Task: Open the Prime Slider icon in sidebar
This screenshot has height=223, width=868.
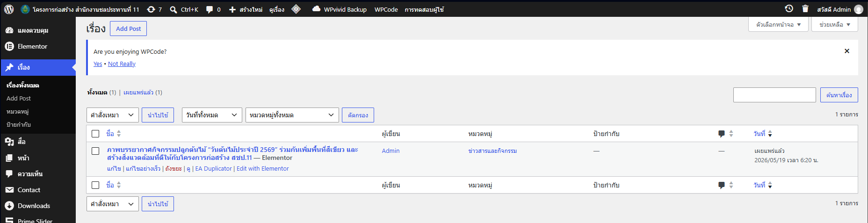Action: [x=9, y=220]
